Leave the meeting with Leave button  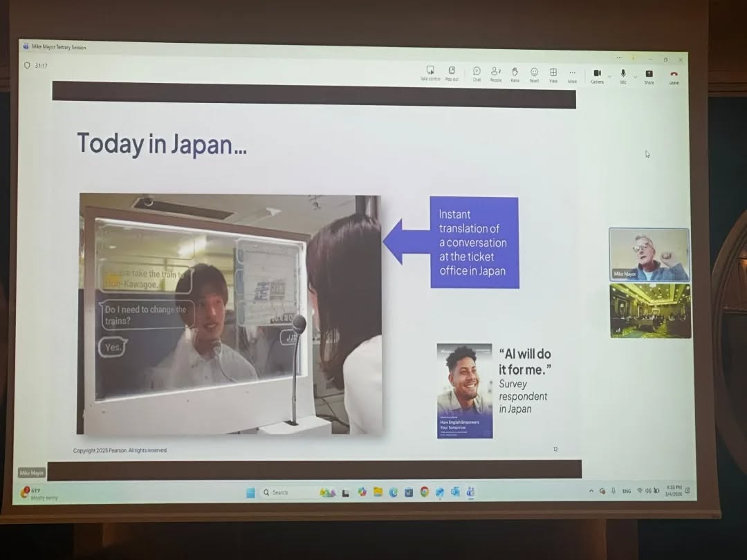pyautogui.click(x=674, y=76)
